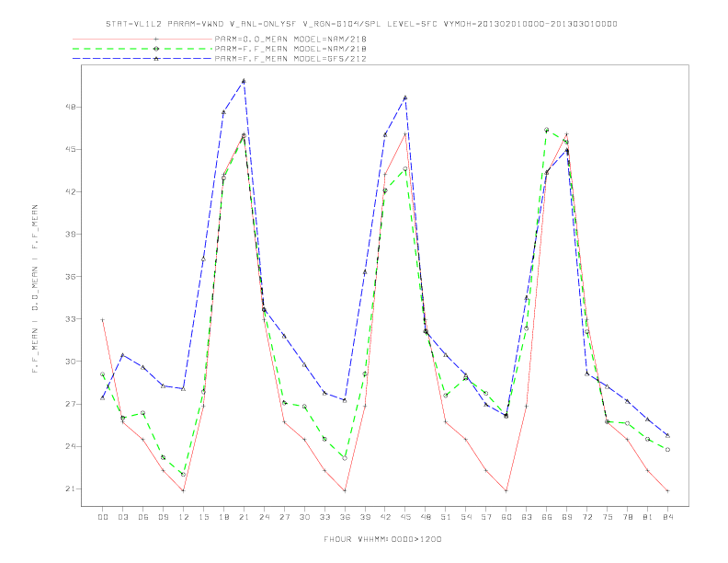728x563 pixels.
Task: Click x-axis tick label 84
Action: 667,517
